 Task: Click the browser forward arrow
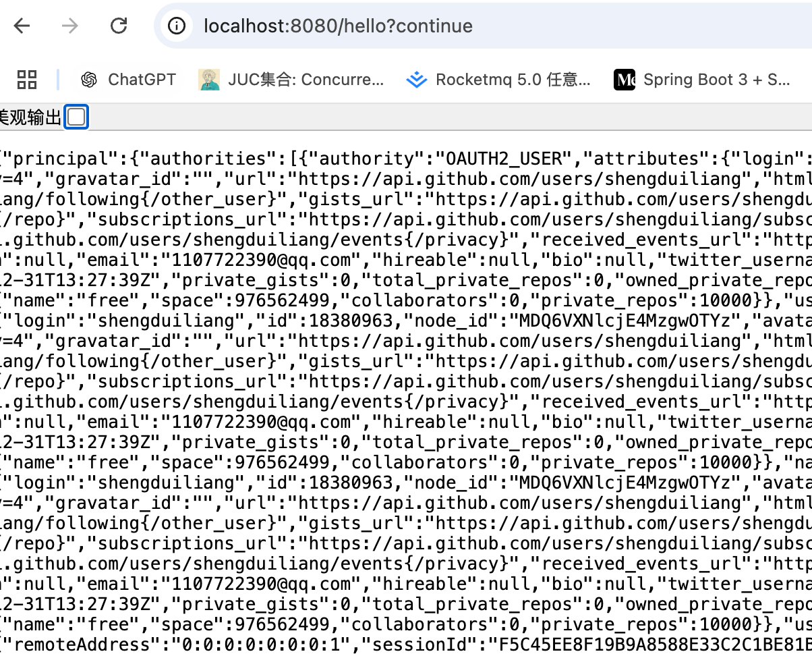pyautogui.click(x=69, y=26)
